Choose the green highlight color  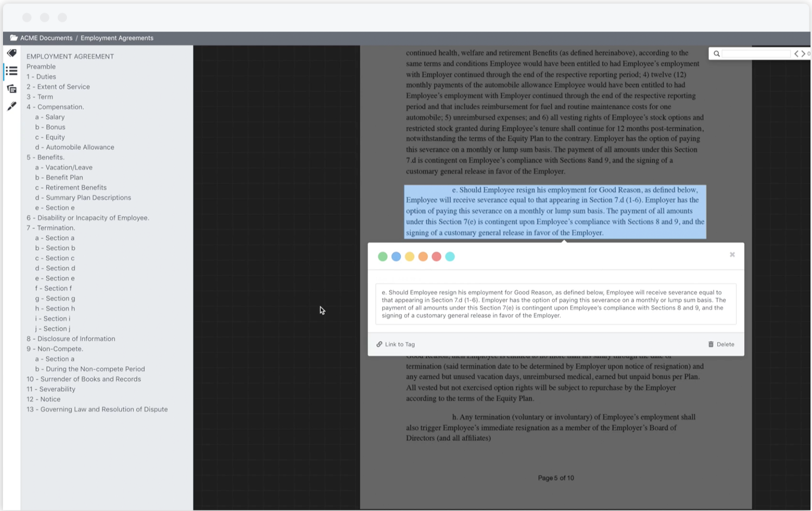pos(383,256)
